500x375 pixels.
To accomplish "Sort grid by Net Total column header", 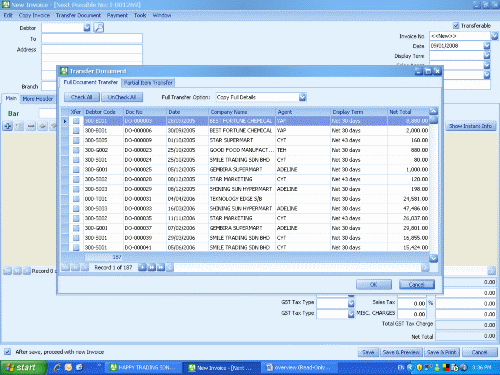I will 408,112.
